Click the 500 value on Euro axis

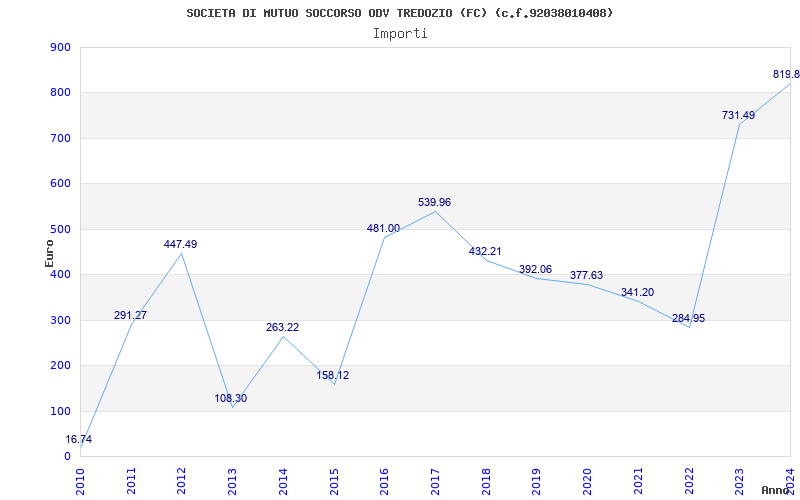[60, 230]
